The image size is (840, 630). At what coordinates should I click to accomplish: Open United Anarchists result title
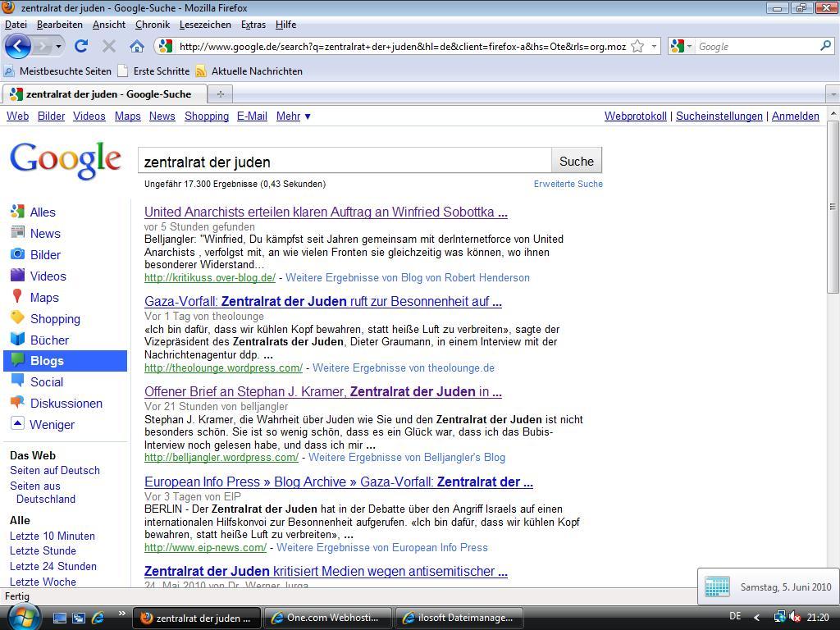pyautogui.click(x=326, y=212)
